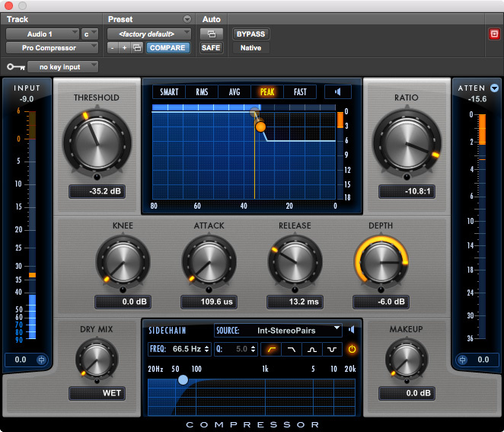
Task: Click the ratio value field -10.8:1
Action: click(x=407, y=191)
